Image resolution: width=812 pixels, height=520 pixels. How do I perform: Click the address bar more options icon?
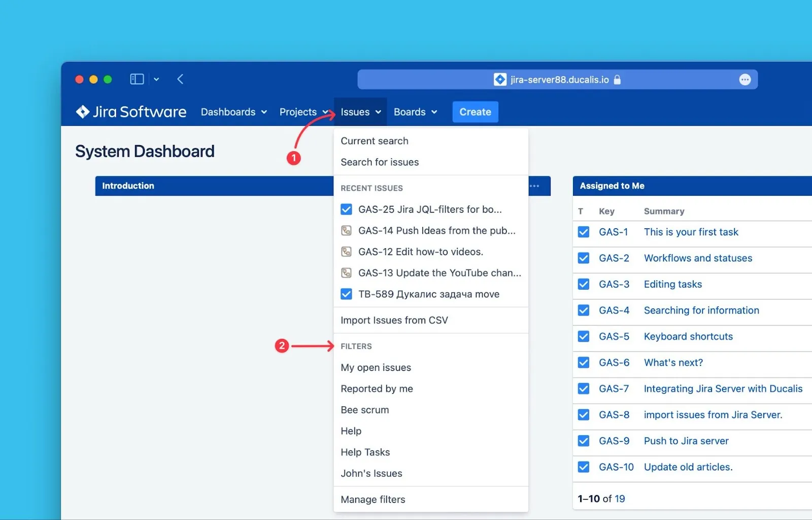tap(745, 80)
